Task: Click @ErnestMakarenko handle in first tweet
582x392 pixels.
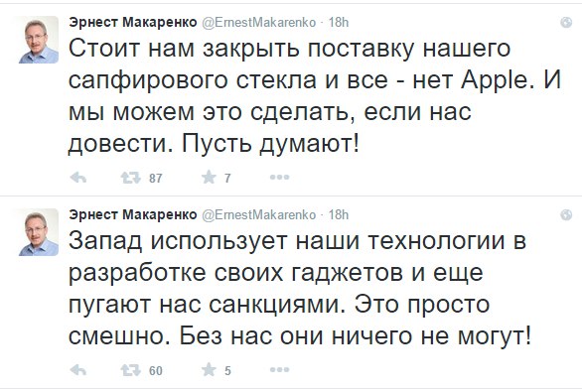Action: coord(258,23)
